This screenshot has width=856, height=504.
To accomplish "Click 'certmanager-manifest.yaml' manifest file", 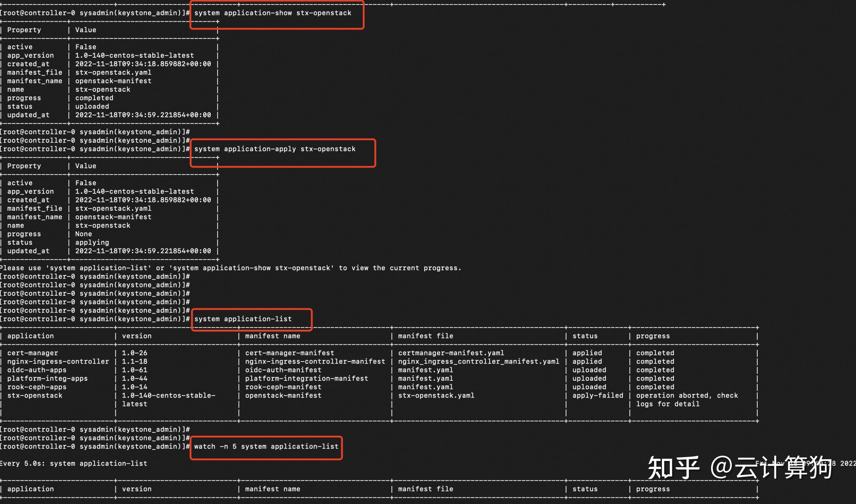I will [x=451, y=353].
